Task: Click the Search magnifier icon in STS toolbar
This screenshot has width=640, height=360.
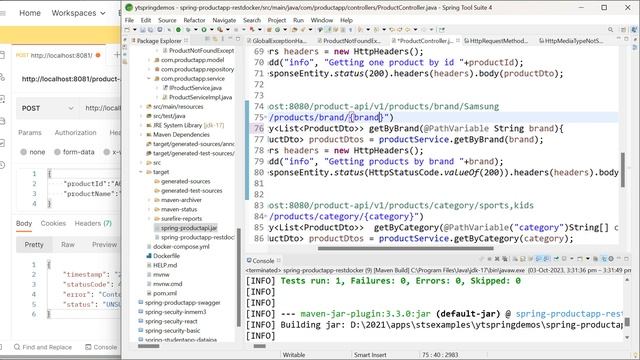Action: coord(610,29)
